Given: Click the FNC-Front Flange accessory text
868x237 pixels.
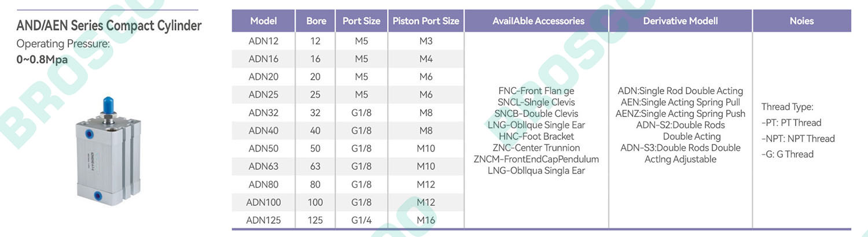Looking at the screenshot, I should (536, 91).
